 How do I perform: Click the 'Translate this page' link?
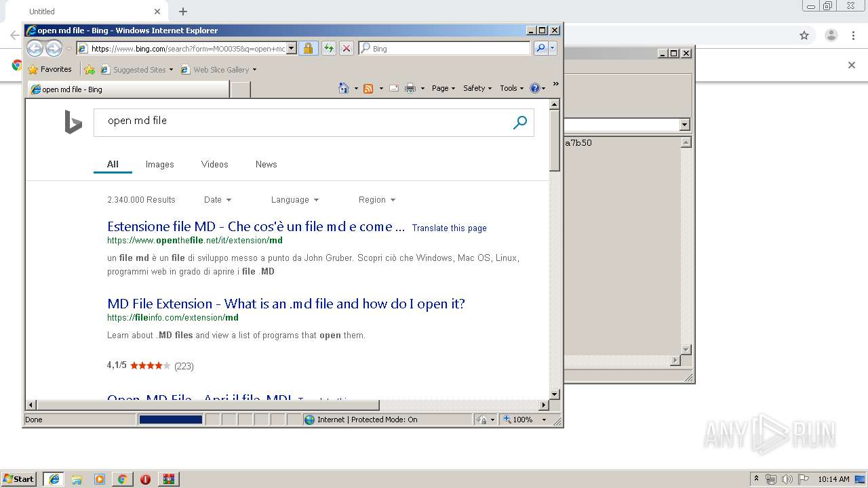pyautogui.click(x=449, y=228)
